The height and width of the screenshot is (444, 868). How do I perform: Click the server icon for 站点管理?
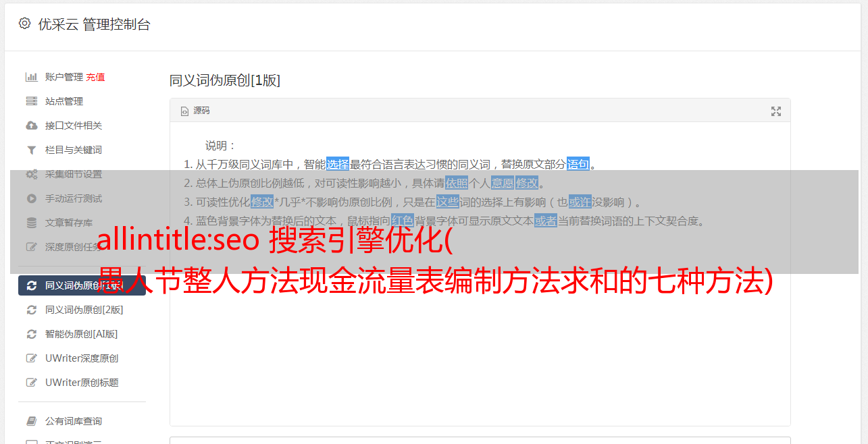pyautogui.click(x=31, y=101)
